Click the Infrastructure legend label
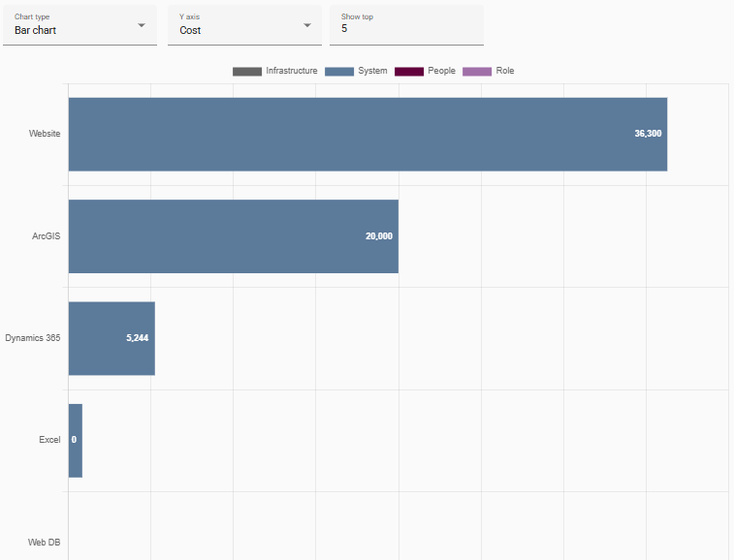Viewport: 734px width, 560px height. pyautogui.click(x=292, y=71)
